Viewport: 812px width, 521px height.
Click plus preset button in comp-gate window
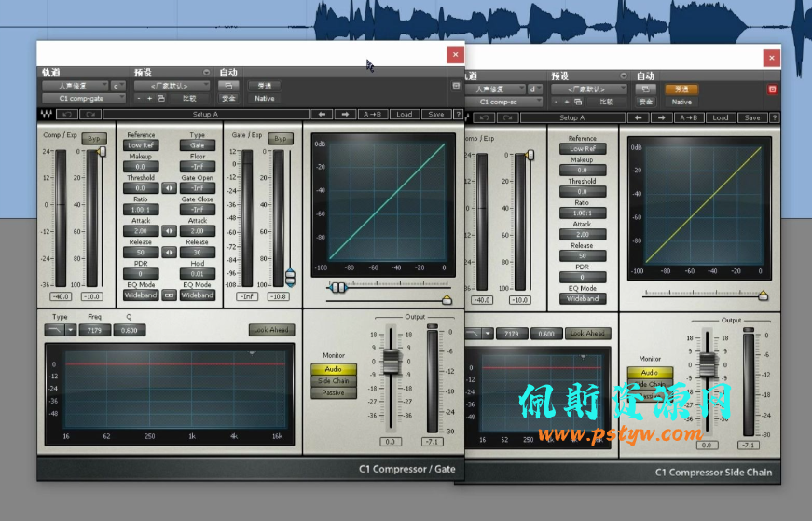pos(150,99)
